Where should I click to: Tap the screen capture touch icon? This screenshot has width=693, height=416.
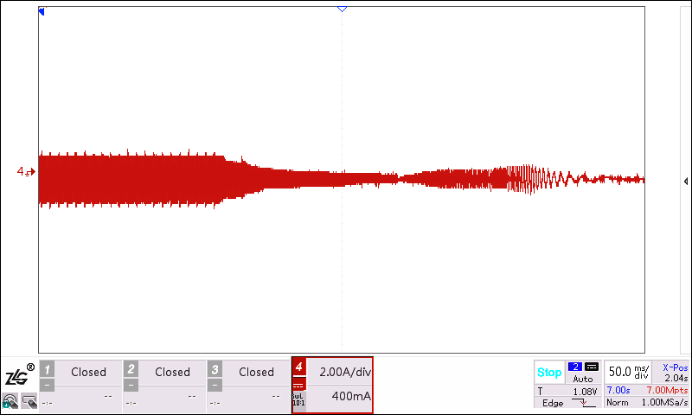(x=29, y=401)
